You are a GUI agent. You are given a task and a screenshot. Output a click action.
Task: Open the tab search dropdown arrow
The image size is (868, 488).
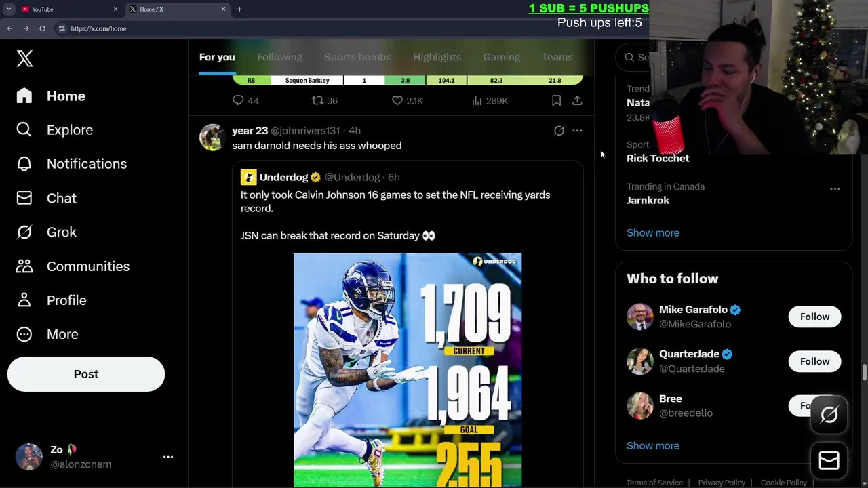[9, 9]
